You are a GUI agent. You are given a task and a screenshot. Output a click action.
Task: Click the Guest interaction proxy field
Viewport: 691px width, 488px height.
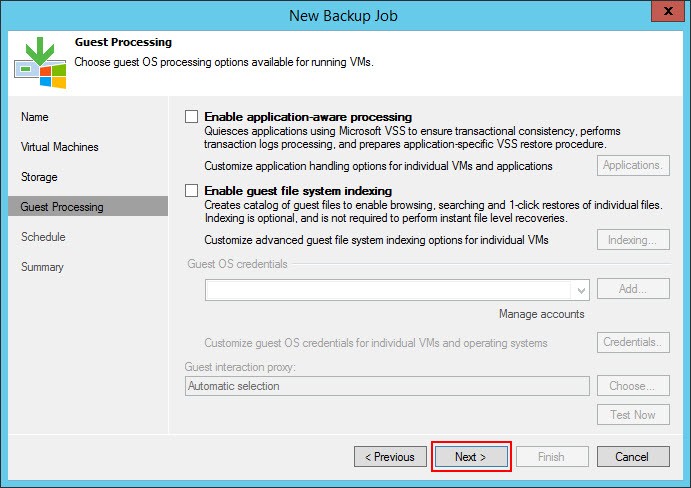click(x=387, y=386)
